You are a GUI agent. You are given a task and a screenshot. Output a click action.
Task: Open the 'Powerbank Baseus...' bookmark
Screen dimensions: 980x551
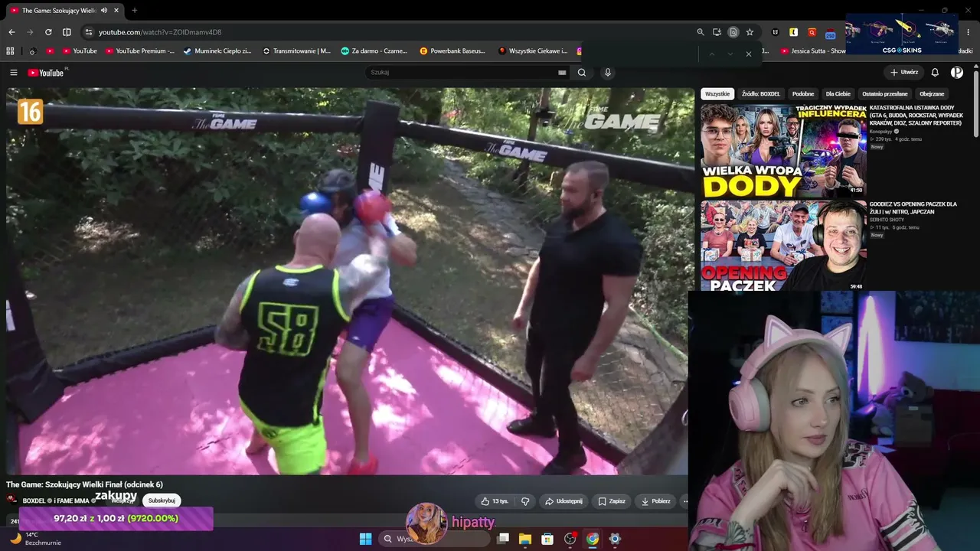(452, 51)
